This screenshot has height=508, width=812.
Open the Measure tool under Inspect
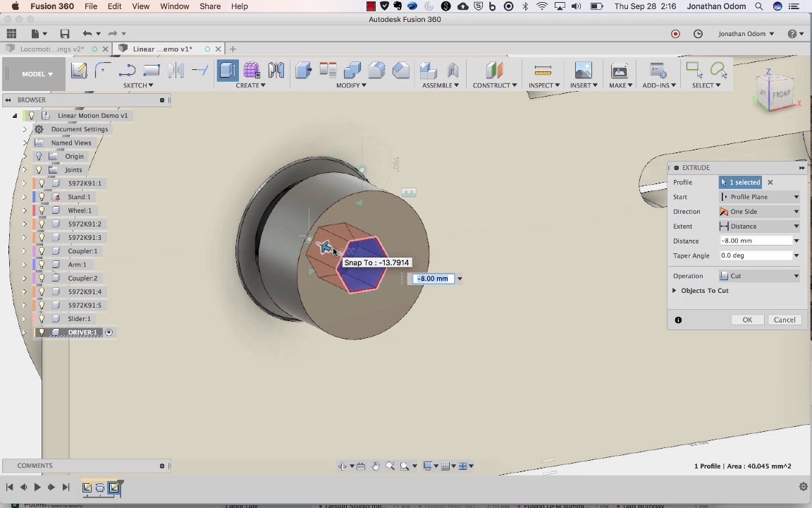click(x=543, y=71)
